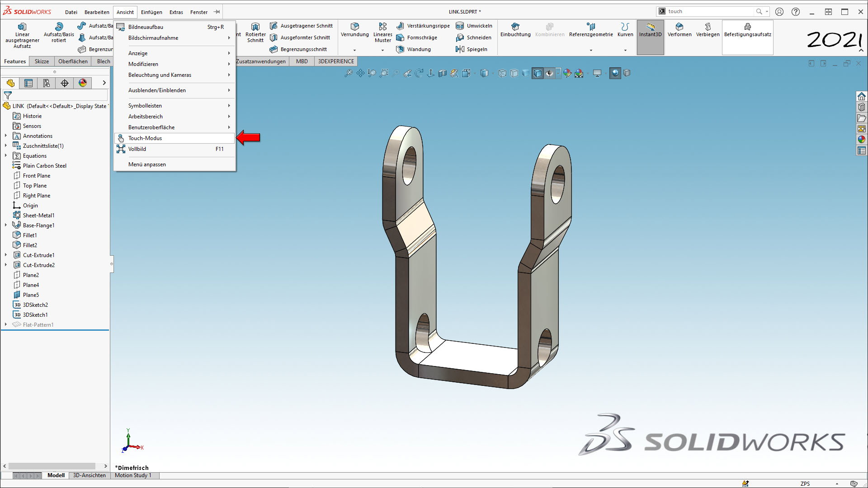The width and height of the screenshot is (868, 488).
Task: Switch to 3D-Ansichten tab
Action: tap(90, 475)
